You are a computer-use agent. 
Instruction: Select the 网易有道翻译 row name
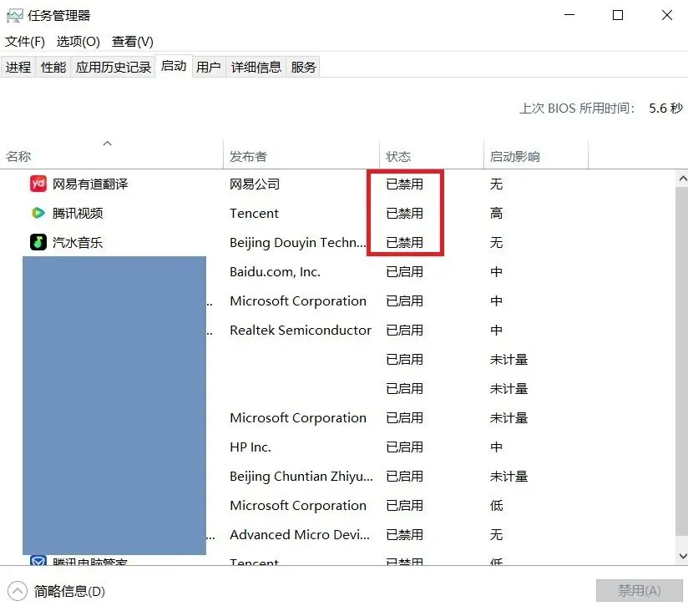(x=90, y=184)
